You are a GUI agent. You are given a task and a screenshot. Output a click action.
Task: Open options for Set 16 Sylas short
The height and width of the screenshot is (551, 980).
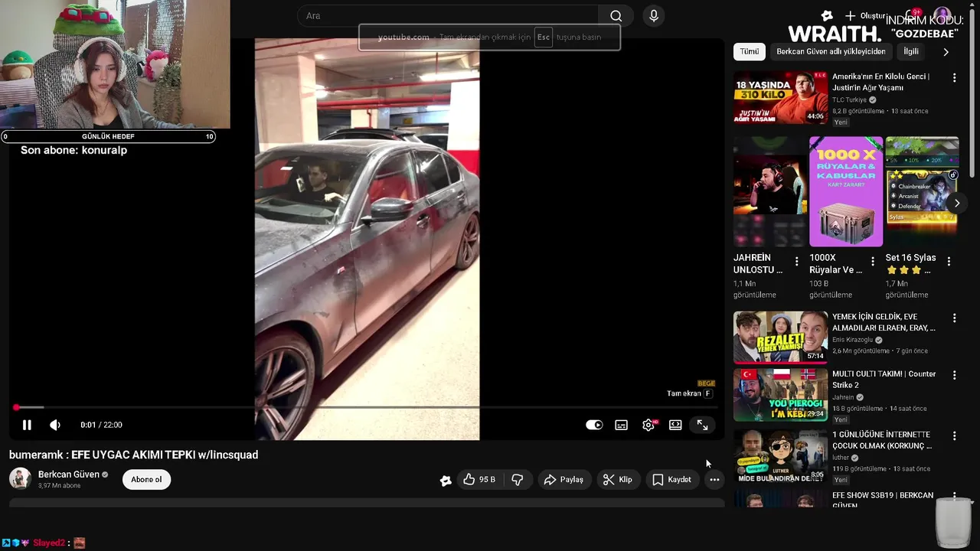click(949, 262)
